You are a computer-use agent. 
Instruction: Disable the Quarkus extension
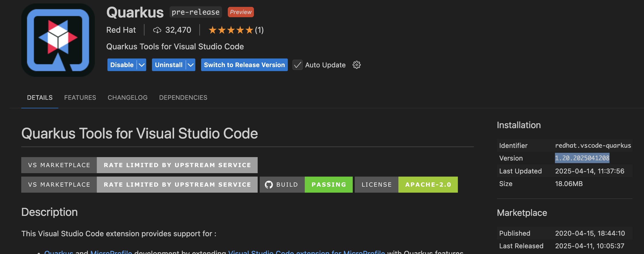[x=122, y=65]
